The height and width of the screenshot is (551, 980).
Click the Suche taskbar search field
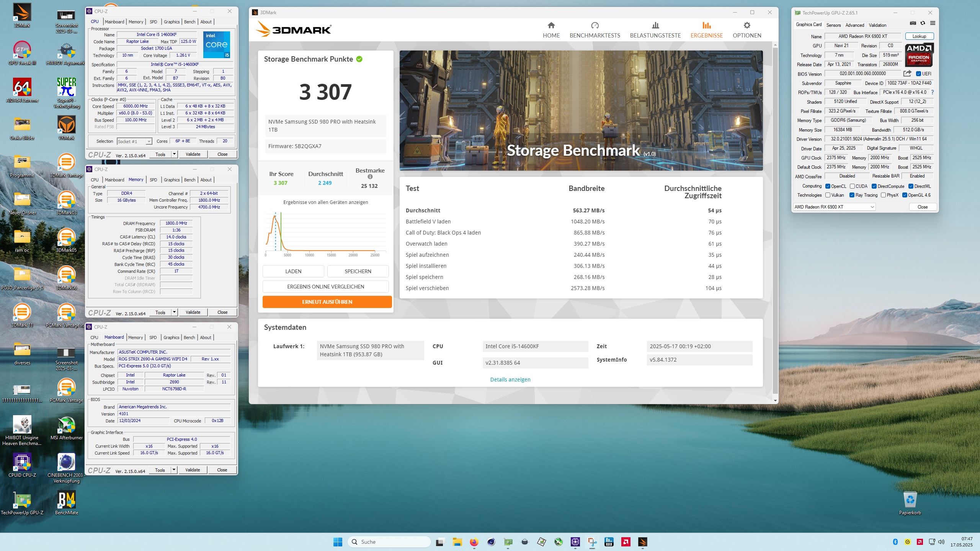pos(389,542)
